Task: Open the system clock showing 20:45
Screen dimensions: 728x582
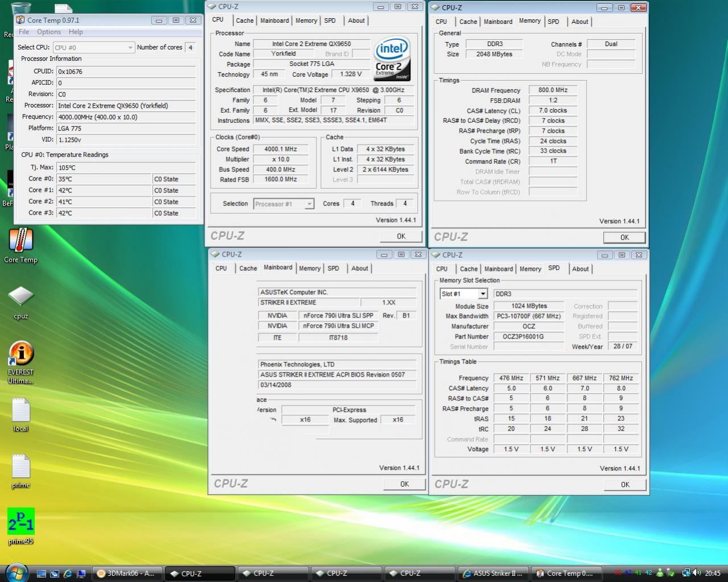Action: pyautogui.click(x=713, y=573)
